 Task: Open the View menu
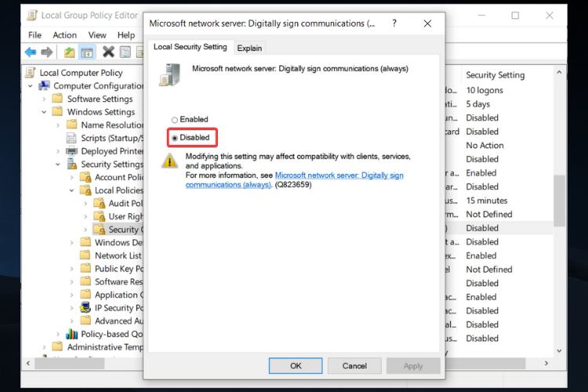pyautogui.click(x=97, y=34)
